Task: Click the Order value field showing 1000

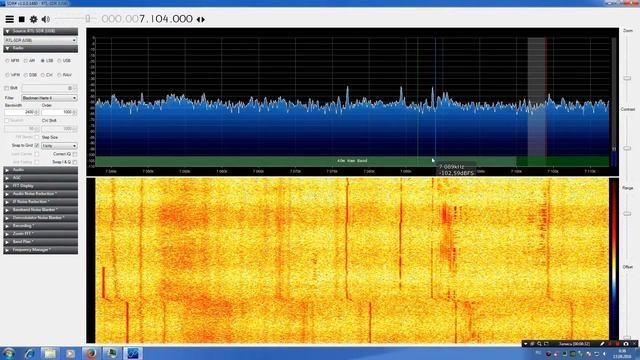Action: (x=59, y=112)
